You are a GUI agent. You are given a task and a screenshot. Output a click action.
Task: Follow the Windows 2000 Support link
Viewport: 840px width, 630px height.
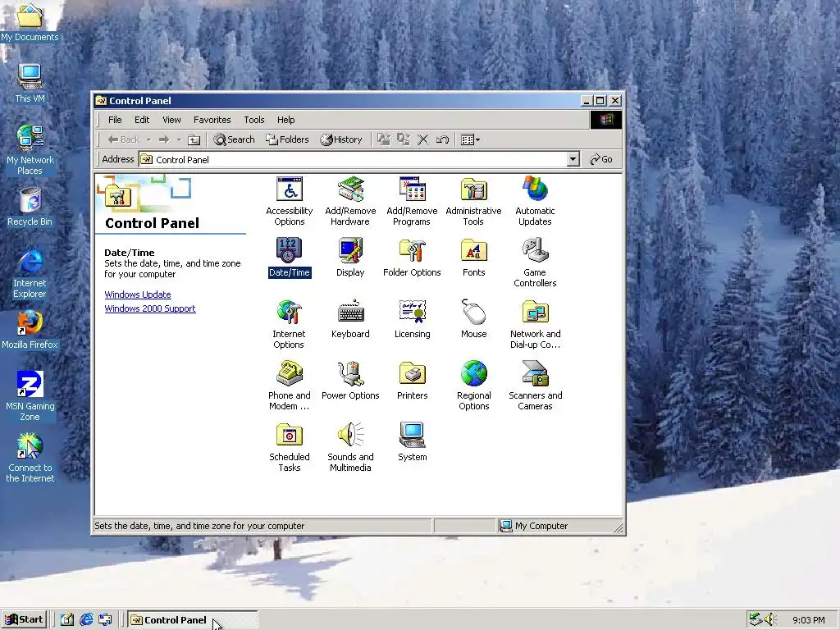click(150, 308)
